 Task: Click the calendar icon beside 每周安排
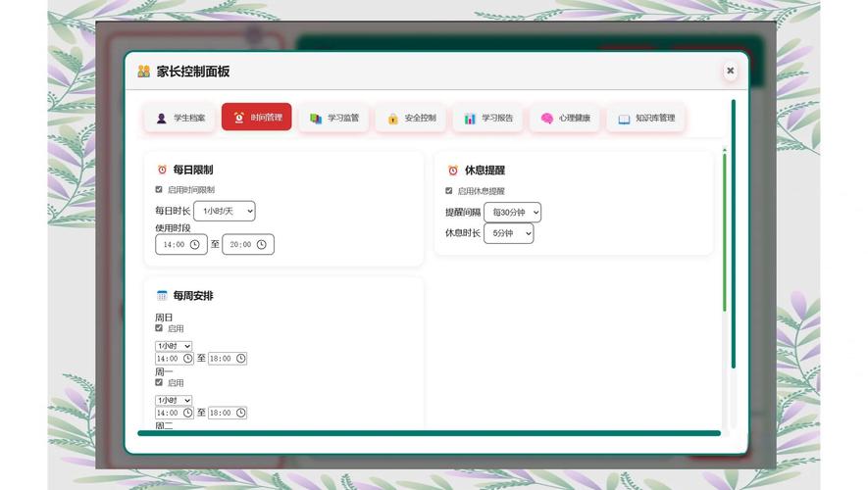pos(162,296)
